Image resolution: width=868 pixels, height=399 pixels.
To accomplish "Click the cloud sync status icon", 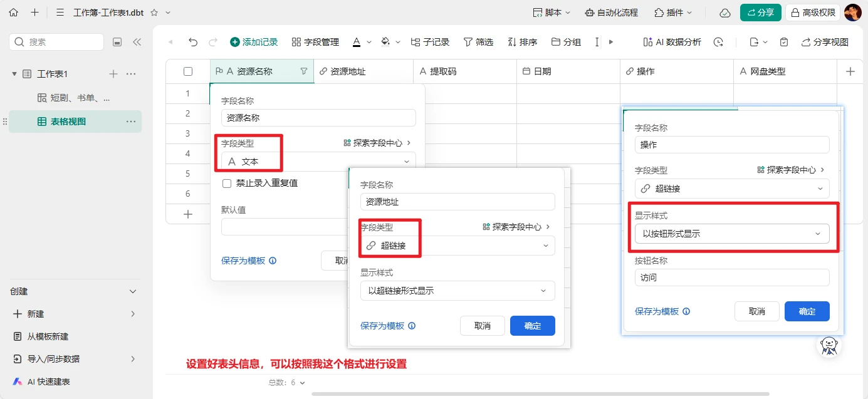I will point(724,13).
